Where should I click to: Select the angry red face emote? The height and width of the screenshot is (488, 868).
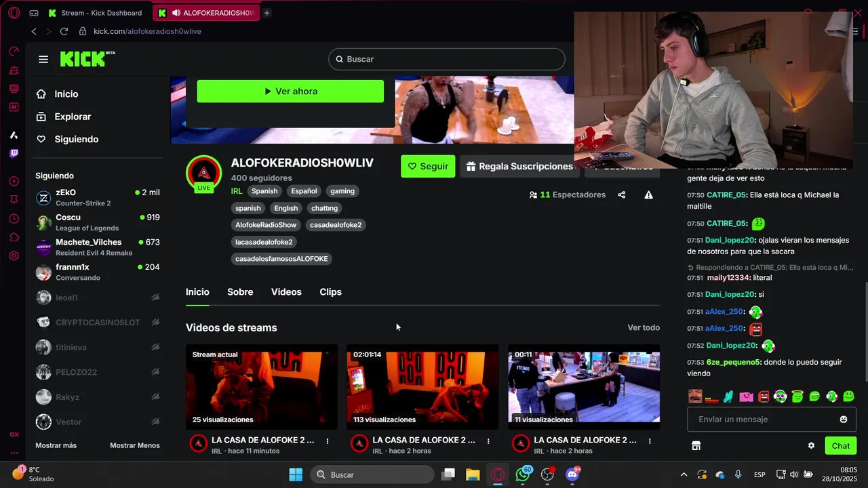point(764,396)
